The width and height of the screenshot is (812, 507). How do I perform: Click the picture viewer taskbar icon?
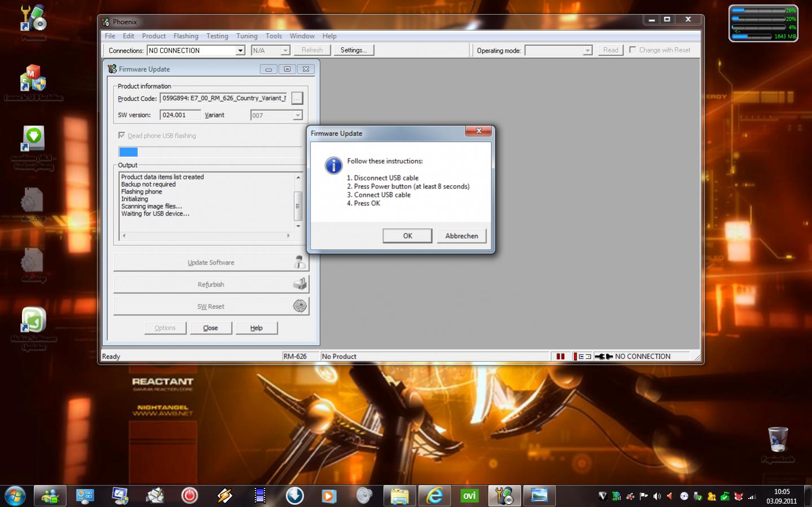539,496
